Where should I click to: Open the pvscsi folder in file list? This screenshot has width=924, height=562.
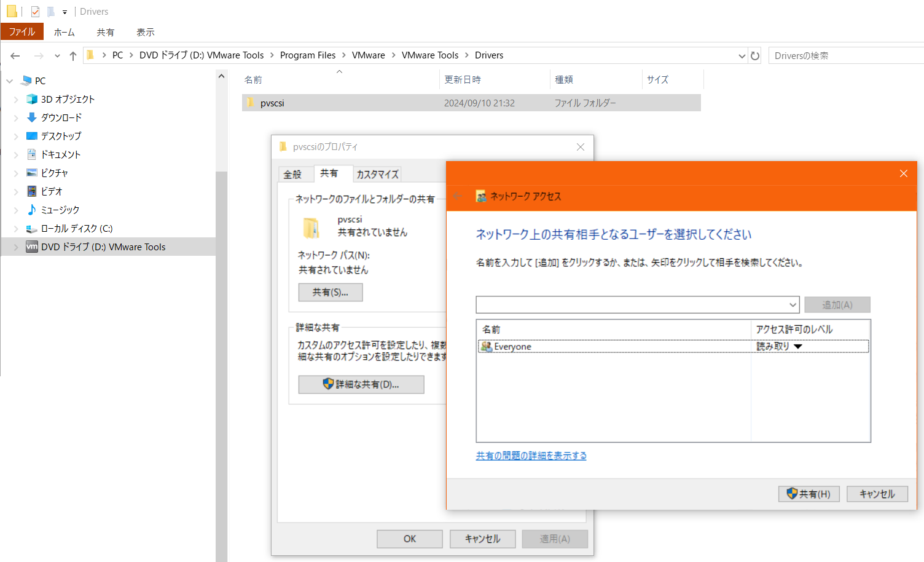[272, 103]
